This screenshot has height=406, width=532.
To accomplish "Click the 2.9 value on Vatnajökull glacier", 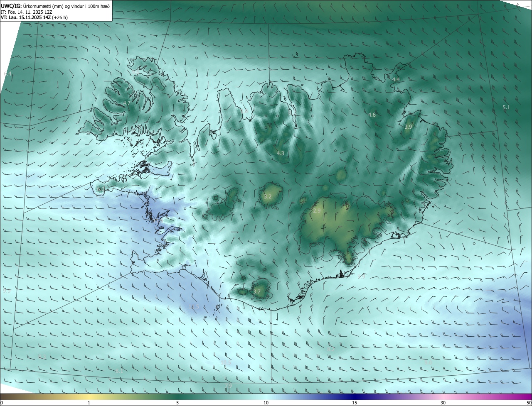I will [317, 211].
